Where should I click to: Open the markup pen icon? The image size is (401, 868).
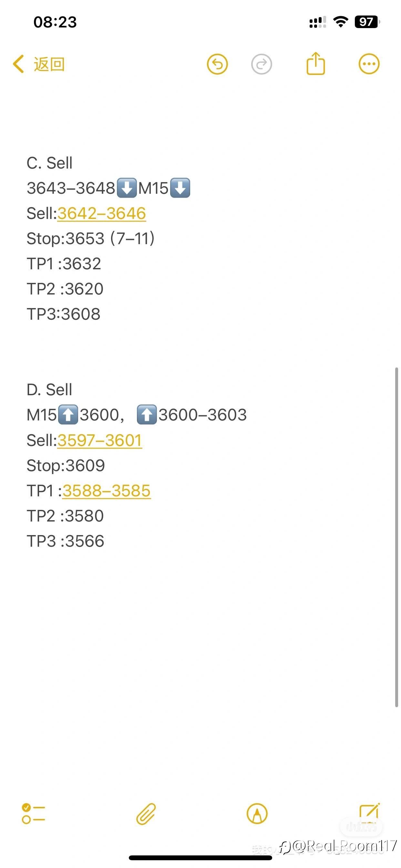coord(257,814)
